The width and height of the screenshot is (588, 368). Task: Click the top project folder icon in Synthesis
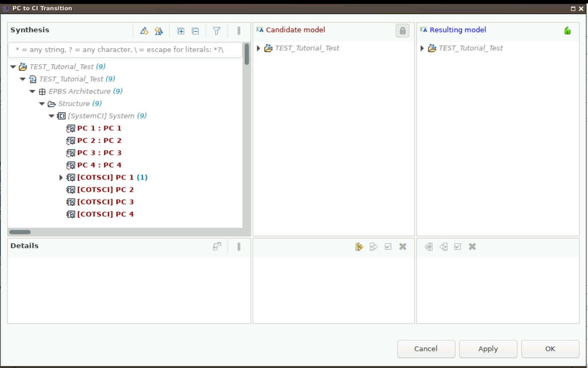[x=23, y=67]
